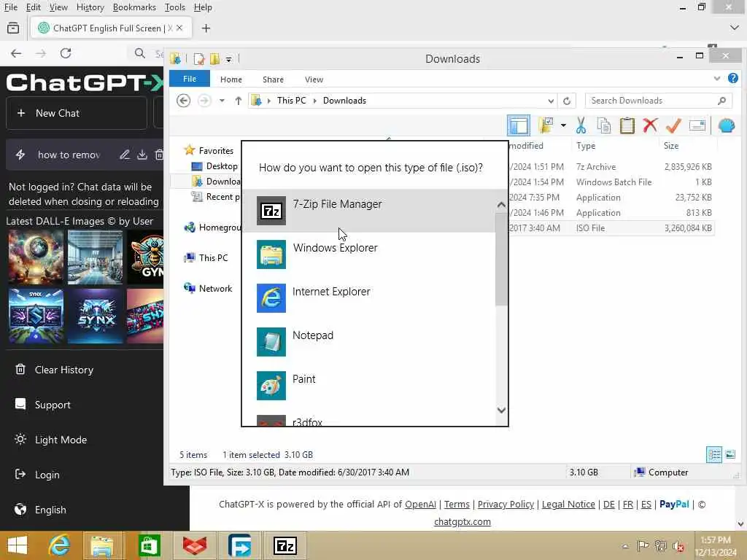
Task: Choose Paint in the open-with dialog
Action: 368,386
